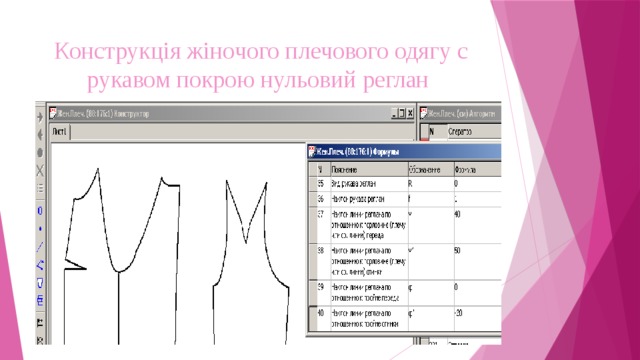The image size is (640, 360).
Task: Click the list lines icon in left toolbar
Action: pos(40,188)
